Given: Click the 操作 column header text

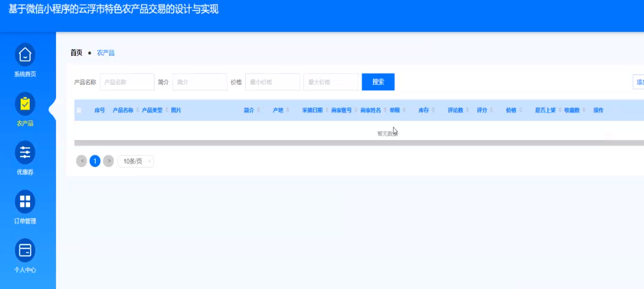Looking at the screenshot, I should (x=598, y=110).
